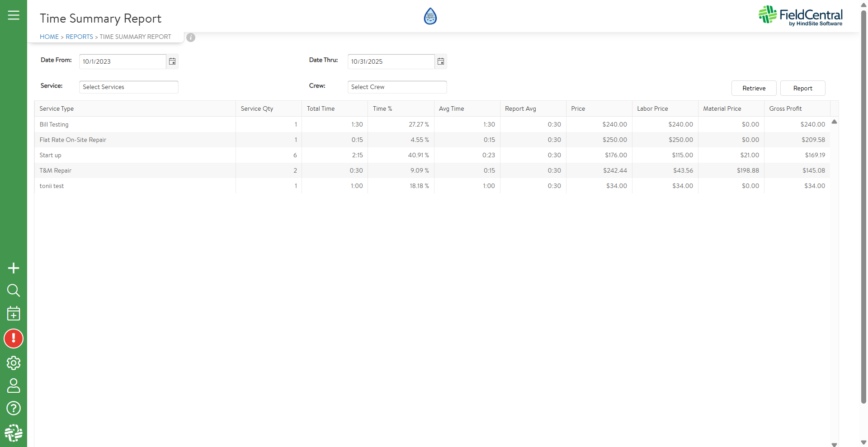
Task: Click the Date From input field
Action: 123,61
